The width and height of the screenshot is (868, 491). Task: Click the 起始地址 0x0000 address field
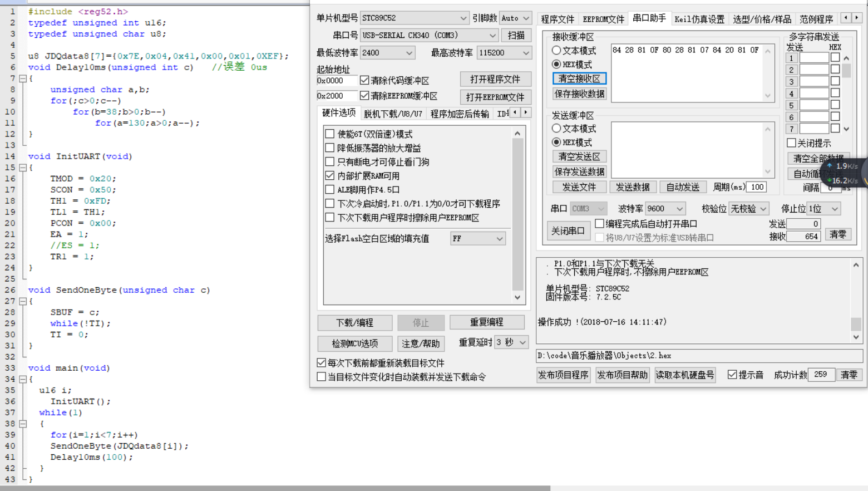(336, 81)
